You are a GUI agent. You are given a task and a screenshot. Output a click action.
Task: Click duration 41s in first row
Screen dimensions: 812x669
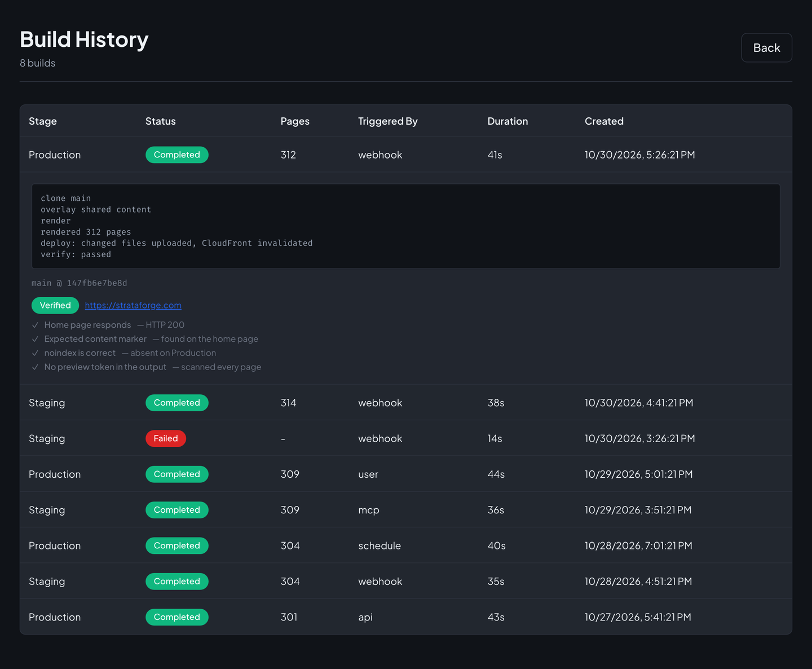click(495, 155)
